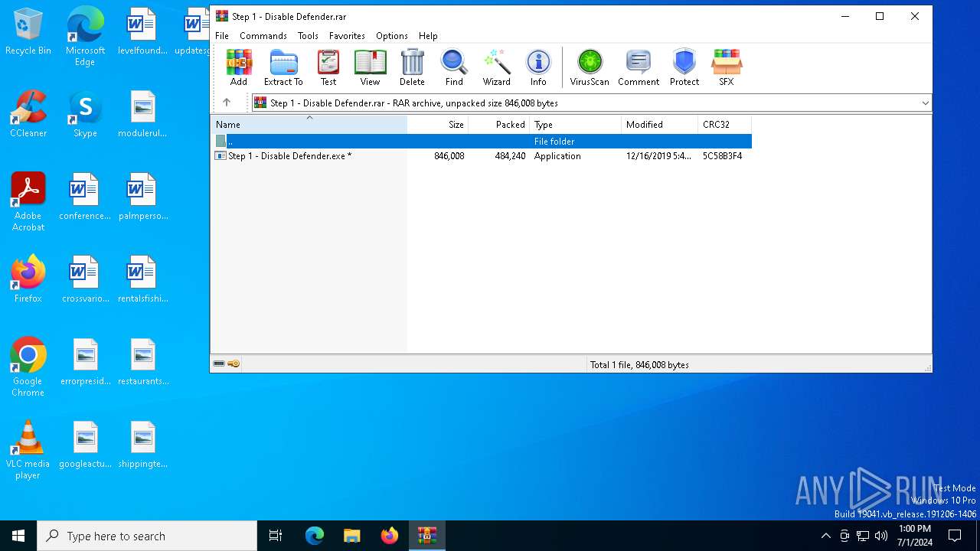The height and width of the screenshot is (551, 980).
Task: Select the googleactu image file icon
Action: click(85, 445)
